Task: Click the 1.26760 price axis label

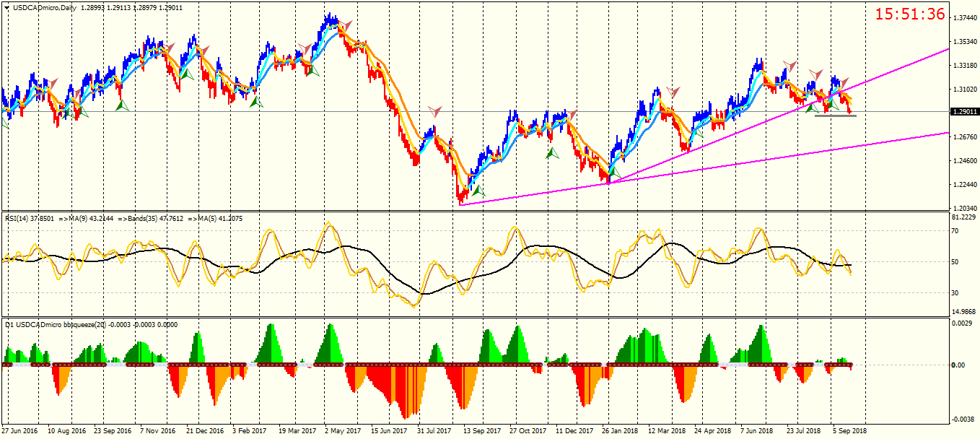Action: [966, 137]
